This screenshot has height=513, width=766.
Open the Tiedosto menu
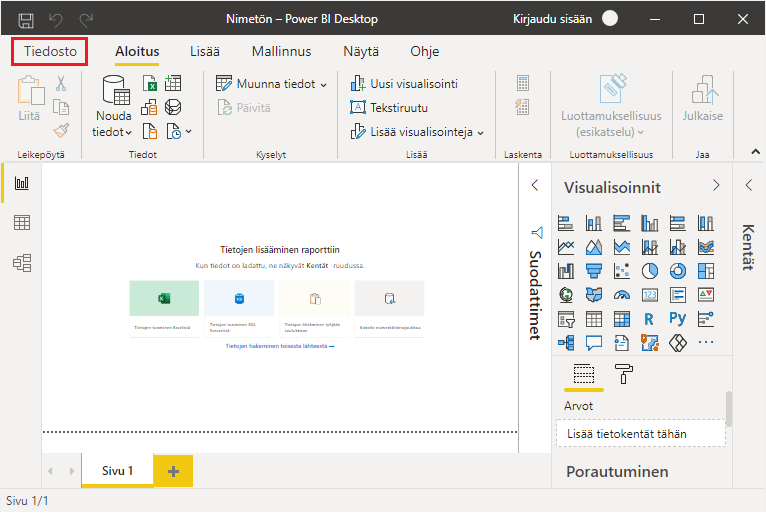(x=50, y=52)
